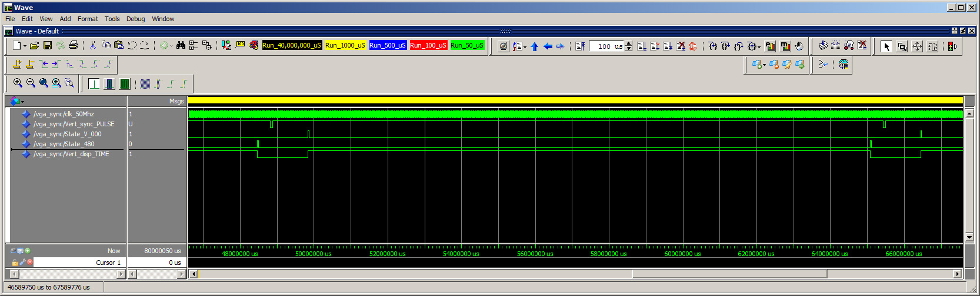The width and height of the screenshot is (980, 296).
Task: Click the Delete Cursor icon
Action: click(30, 64)
